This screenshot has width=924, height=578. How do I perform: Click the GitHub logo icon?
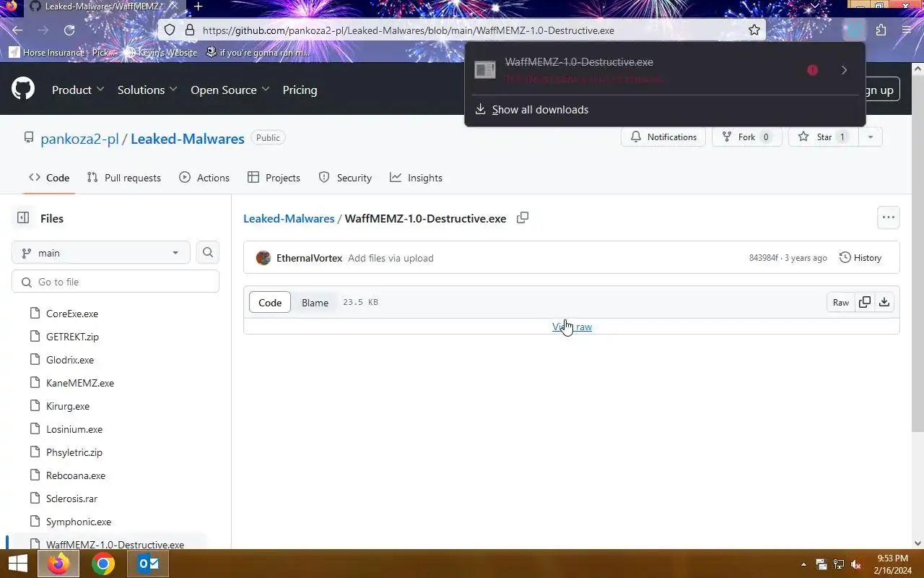(x=23, y=90)
